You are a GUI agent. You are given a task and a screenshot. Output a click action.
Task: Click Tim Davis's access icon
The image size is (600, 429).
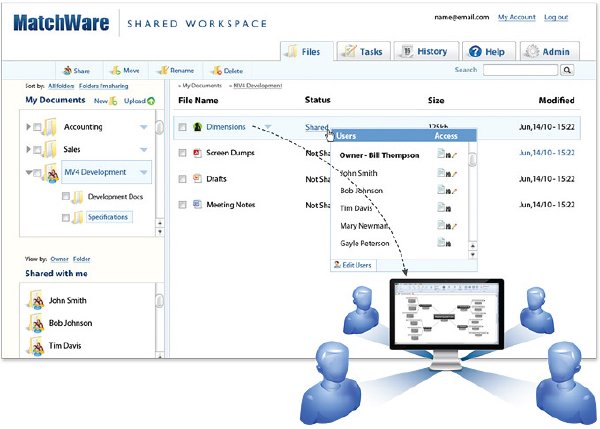point(444,208)
